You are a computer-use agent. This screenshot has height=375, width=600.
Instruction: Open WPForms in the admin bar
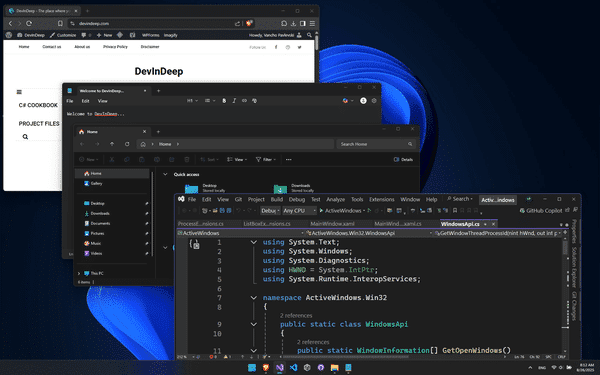pos(150,35)
